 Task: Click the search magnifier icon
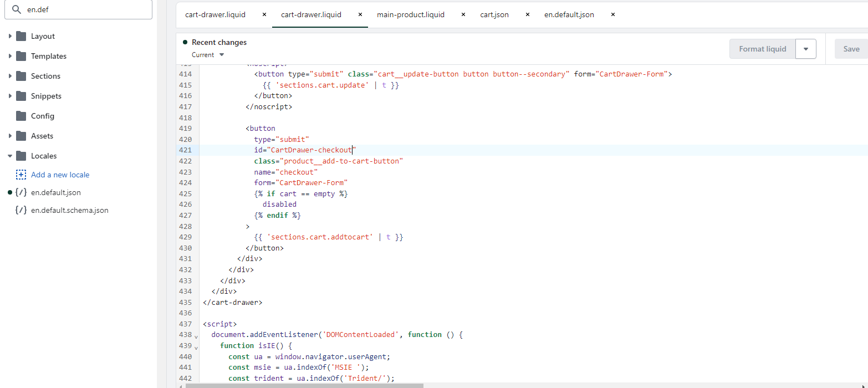point(17,9)
